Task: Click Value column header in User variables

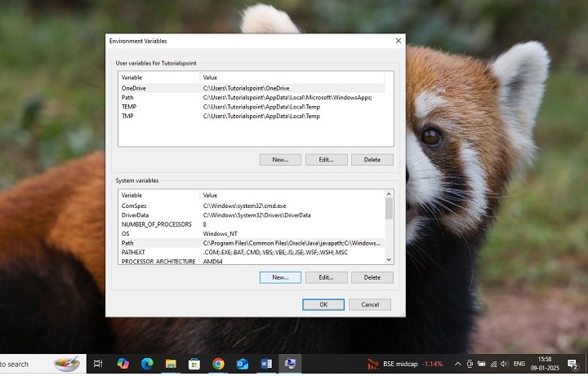Action: (x=292, y=77)
